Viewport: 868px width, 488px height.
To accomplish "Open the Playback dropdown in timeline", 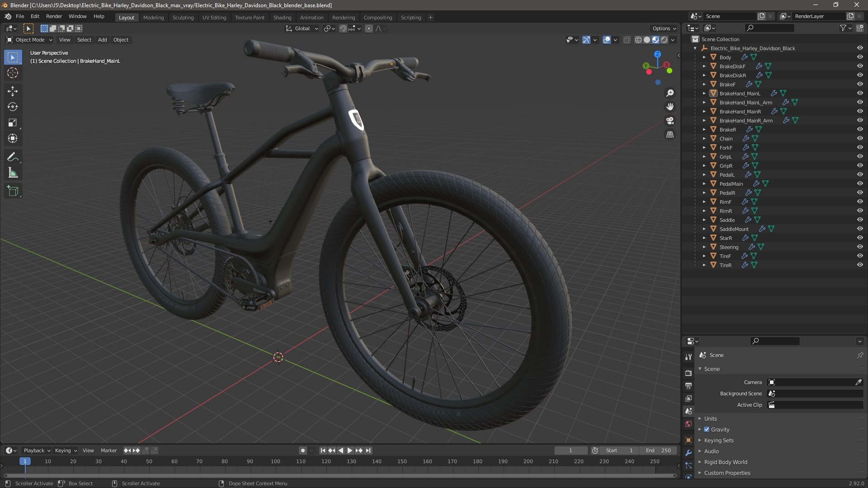I will [x=37, y=450].
